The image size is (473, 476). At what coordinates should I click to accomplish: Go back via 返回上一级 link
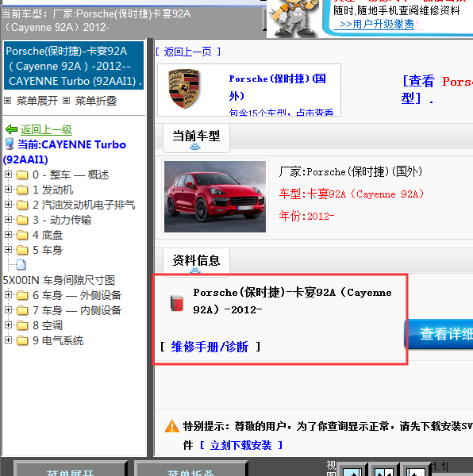46,129
